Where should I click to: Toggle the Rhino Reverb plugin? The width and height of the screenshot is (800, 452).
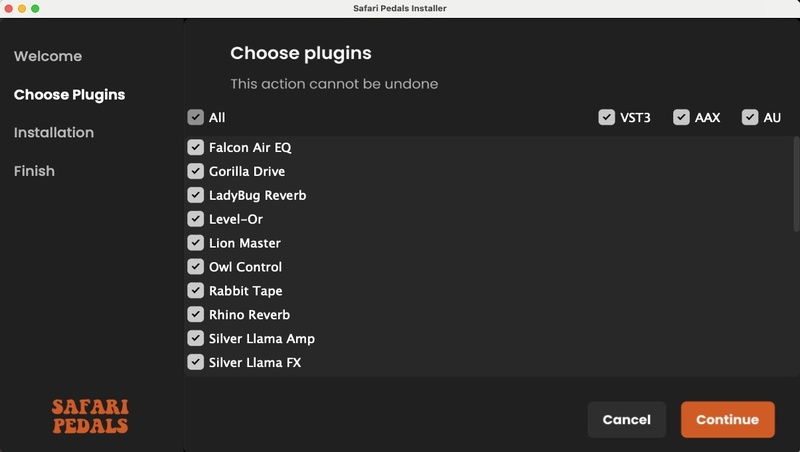pos(196,315)
